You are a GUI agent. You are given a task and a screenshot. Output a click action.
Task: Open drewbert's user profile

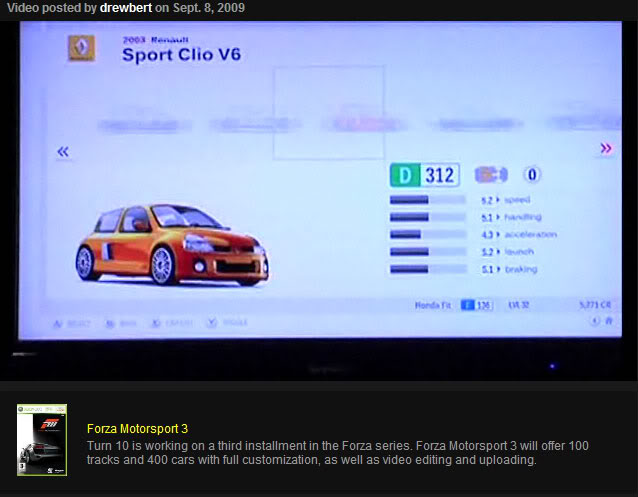(125, 8)
